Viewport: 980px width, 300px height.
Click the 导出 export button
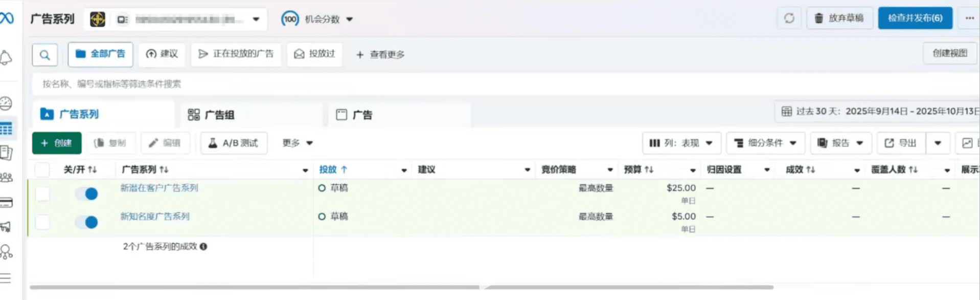(x=901, y=143)
